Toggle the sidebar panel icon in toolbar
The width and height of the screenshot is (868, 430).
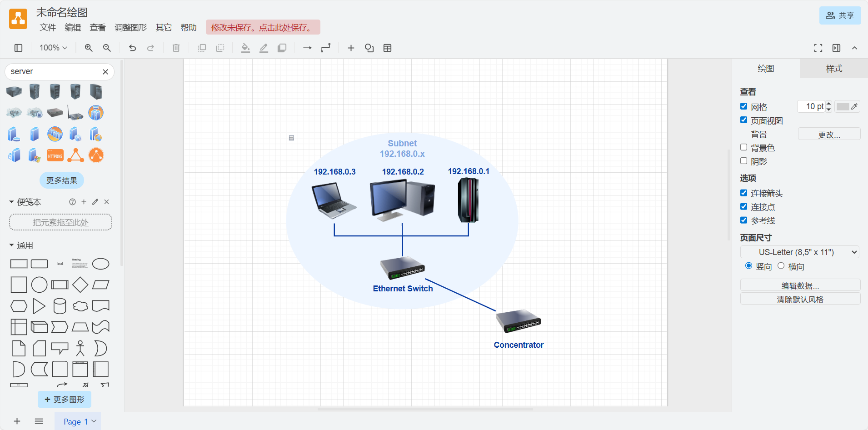tap(18, 48)
